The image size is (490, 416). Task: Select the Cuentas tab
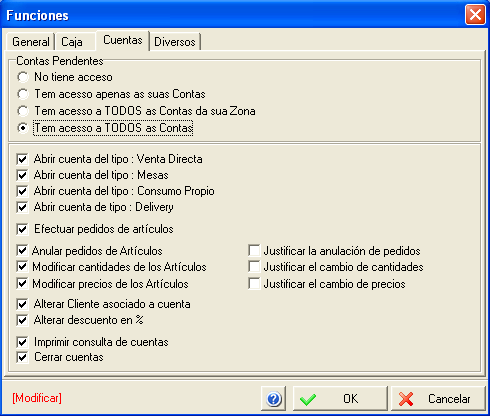click(123, 40)
